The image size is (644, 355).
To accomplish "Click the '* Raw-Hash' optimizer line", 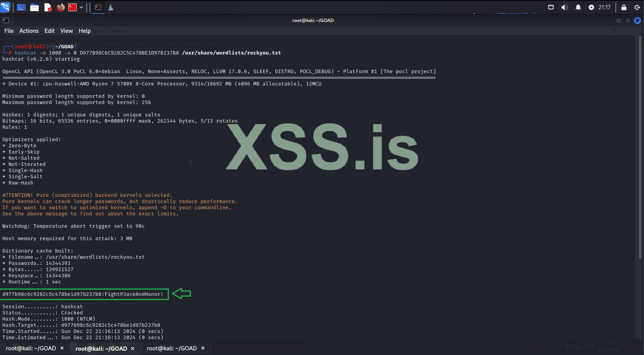I will pos(18,183).
